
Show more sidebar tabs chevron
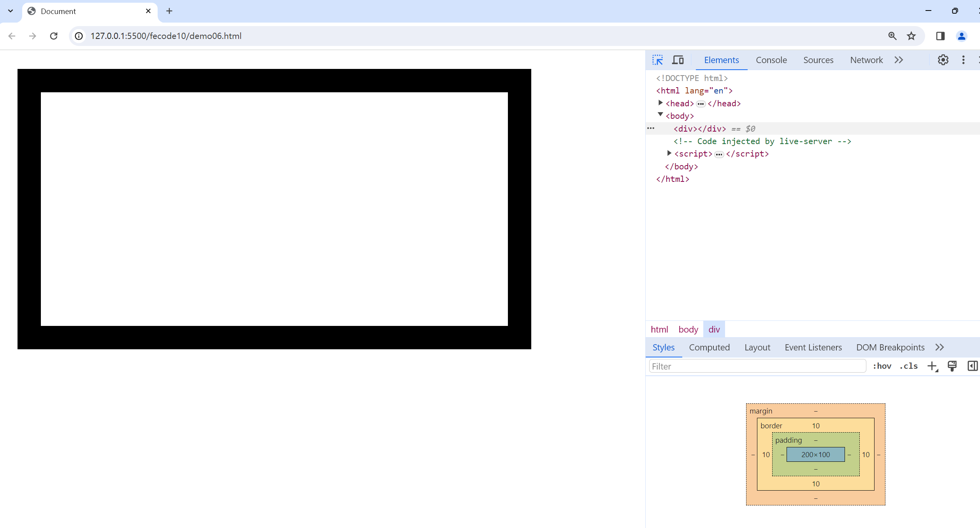click(x=940, y=347)
